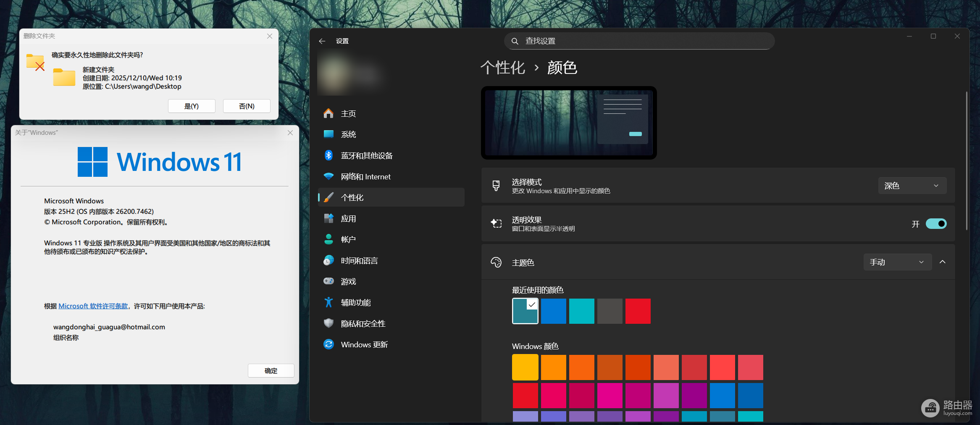The width and height of the screenshot is (980, 425).
Task: Confirm deletion with 是(Y) button
Action: [x=192, y=106]
